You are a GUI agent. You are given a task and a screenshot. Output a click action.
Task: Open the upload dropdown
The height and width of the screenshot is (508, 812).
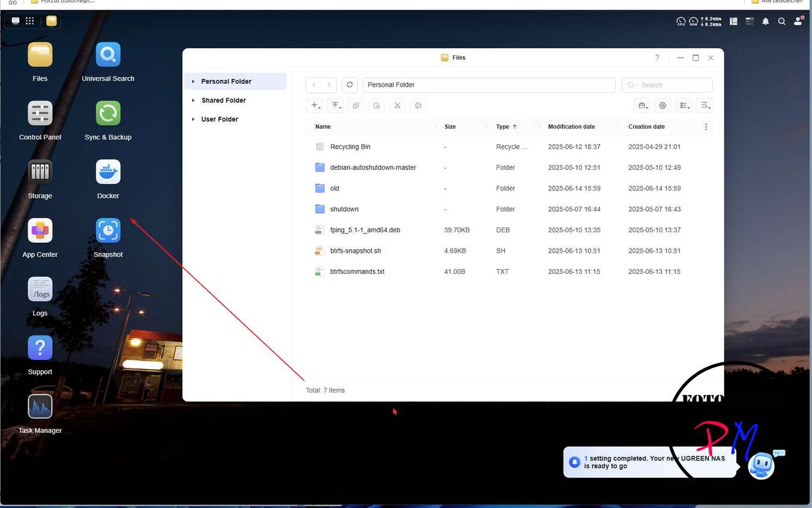point(335,105)
